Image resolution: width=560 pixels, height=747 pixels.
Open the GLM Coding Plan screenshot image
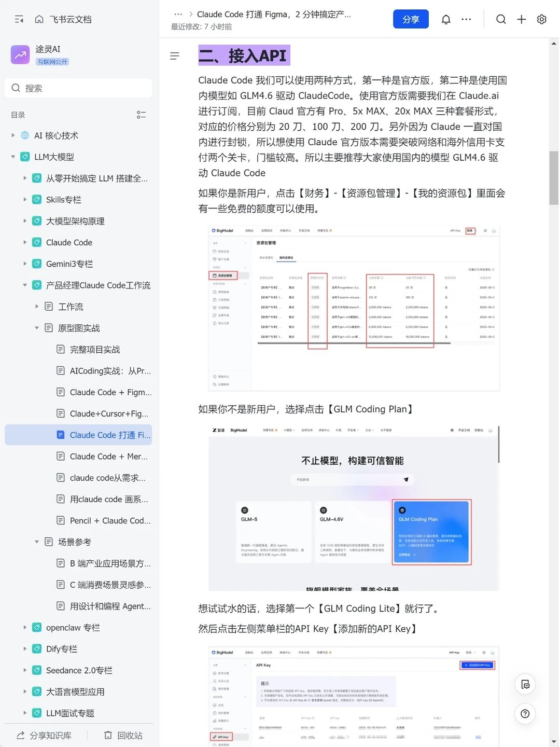point(354,508)
